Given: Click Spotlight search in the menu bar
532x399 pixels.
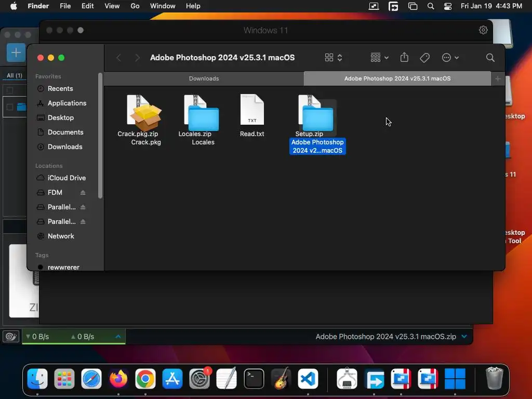Looking at the screenshot, I should click(431, 6).
